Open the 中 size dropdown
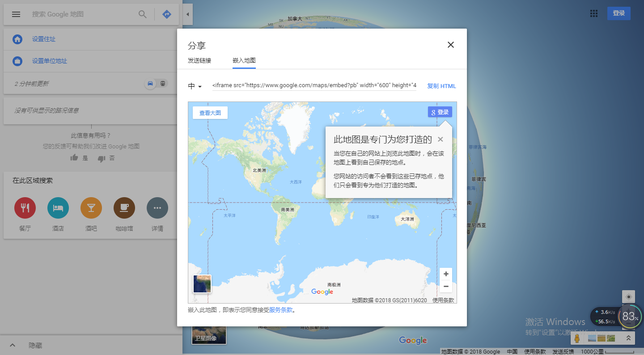 click(x=195, y=86)
